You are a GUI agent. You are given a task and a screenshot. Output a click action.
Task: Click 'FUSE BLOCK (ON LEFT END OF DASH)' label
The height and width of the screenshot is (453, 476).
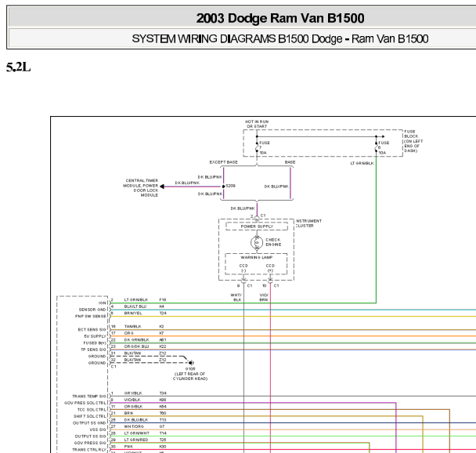pos(413,141)
